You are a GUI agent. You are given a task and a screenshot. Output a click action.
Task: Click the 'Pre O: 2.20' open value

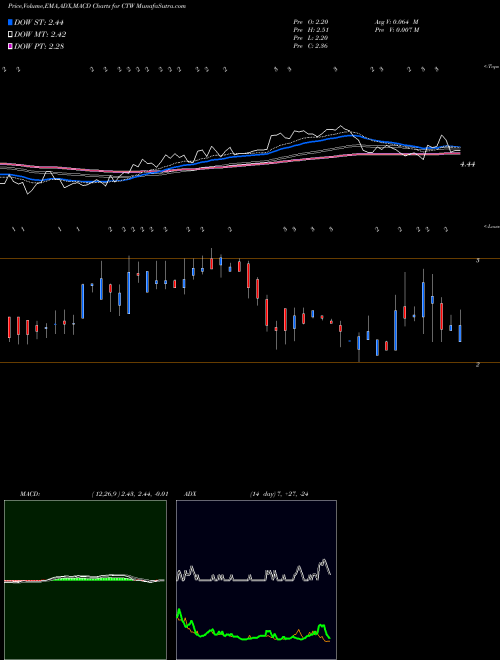pos(311,22)
